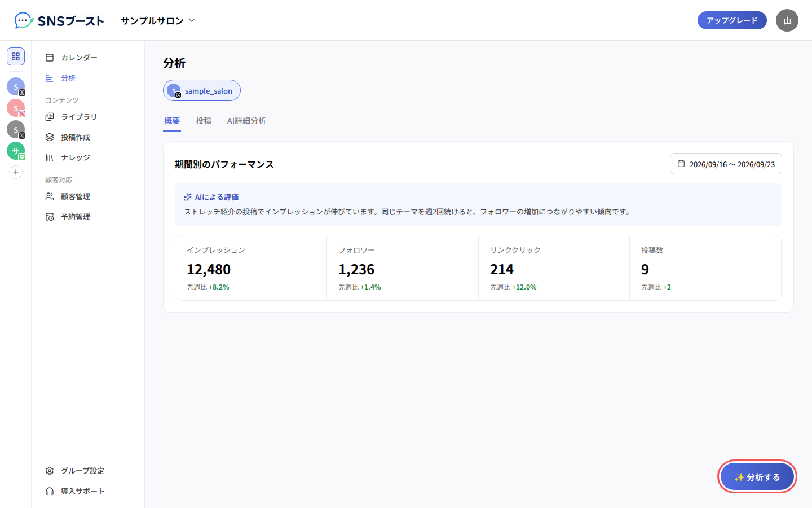Expand the サンプルサロン workspace dropdown
Viewport: 812px width, 508px height.
(x=158, y=21)
